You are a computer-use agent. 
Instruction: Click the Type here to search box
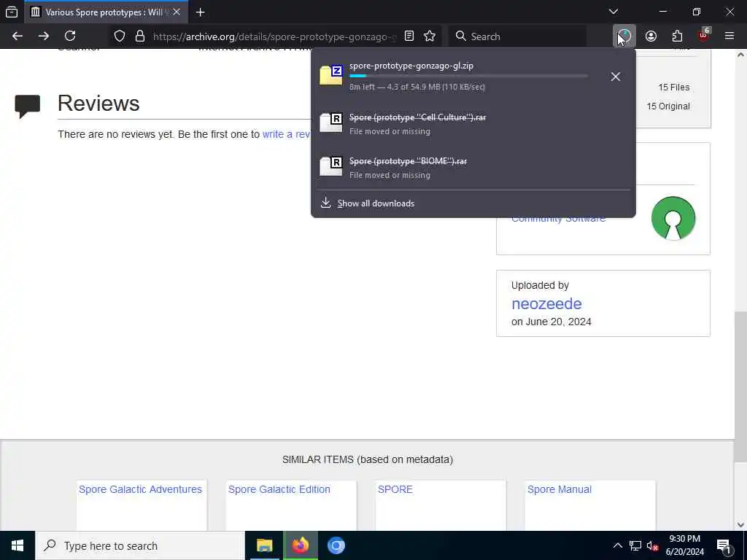pyautogui.click(x=139, y=545)
